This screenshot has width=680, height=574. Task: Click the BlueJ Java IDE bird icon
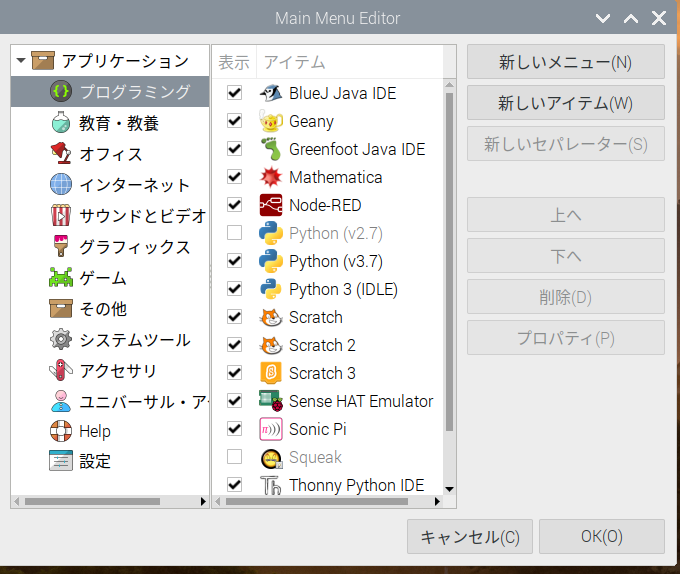click(x=271, y=93)
